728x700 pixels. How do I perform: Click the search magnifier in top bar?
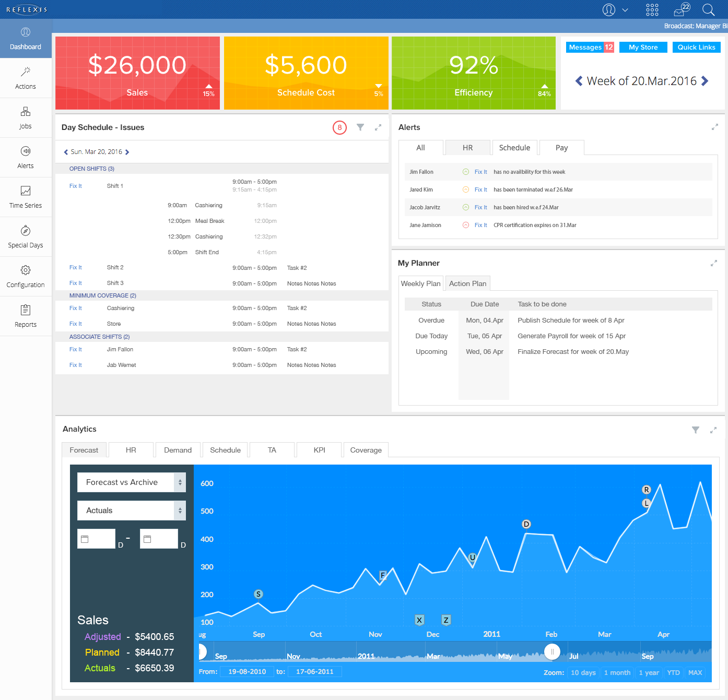(708, 9)
